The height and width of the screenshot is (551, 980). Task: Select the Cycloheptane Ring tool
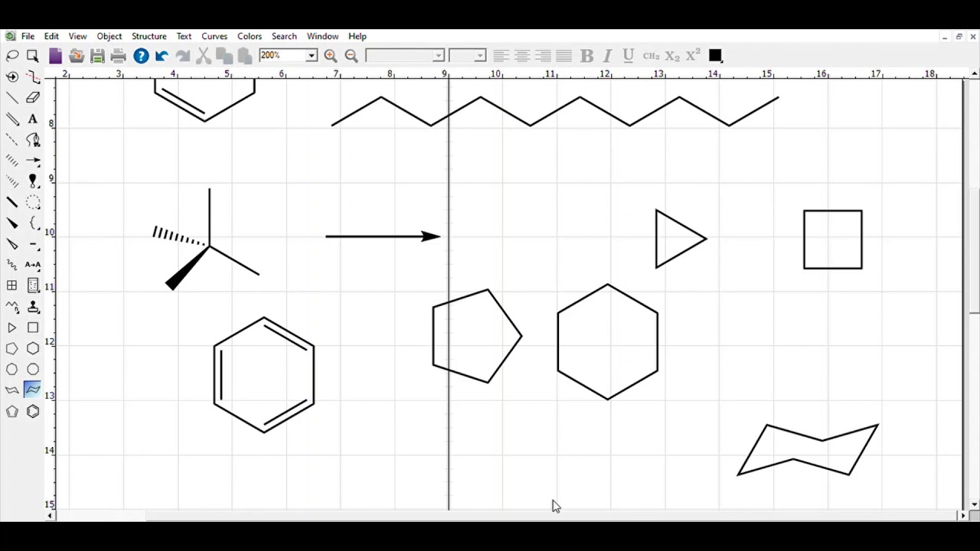(12, 370)
